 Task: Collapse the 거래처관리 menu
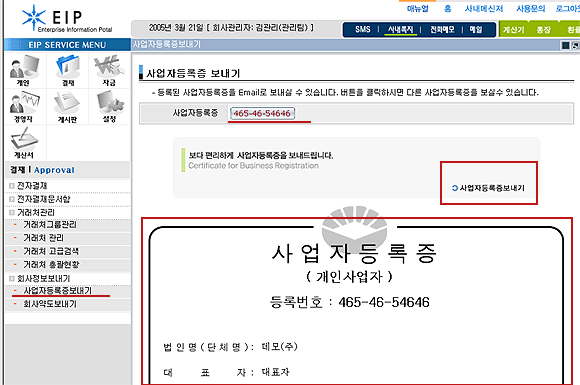click(36, 212)
